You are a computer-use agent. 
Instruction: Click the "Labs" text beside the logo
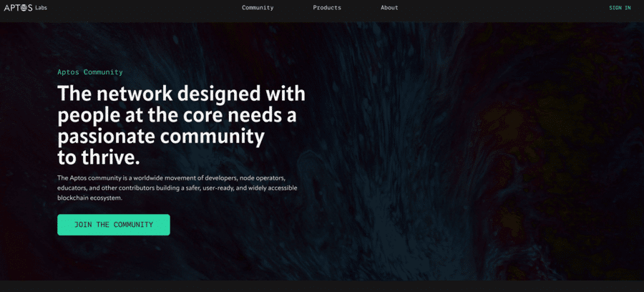pyautogui.click(x=41, y=7)
